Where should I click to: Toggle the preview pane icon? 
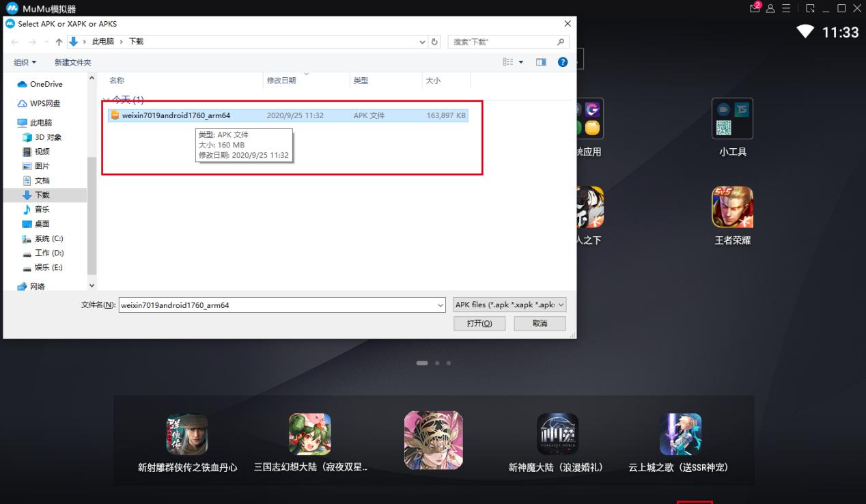coord(542,62)
